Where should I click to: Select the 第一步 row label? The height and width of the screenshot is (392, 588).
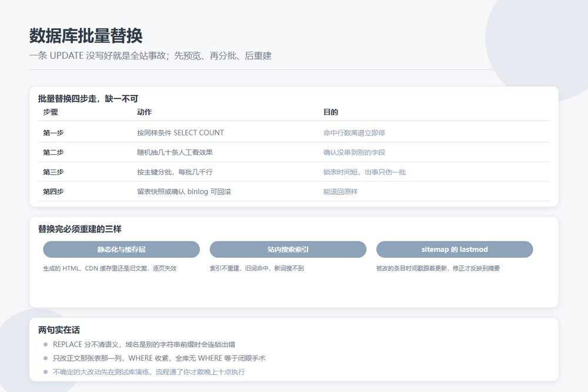[54, 132]
